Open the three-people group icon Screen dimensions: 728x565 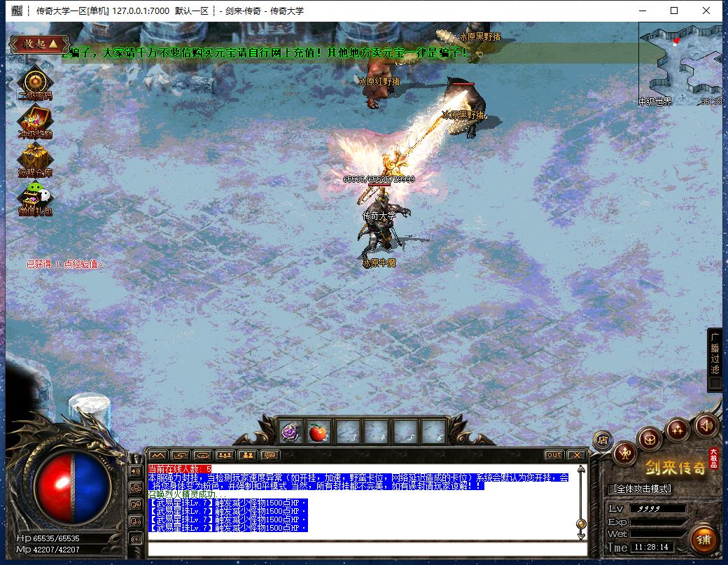(x=225, y=455)
